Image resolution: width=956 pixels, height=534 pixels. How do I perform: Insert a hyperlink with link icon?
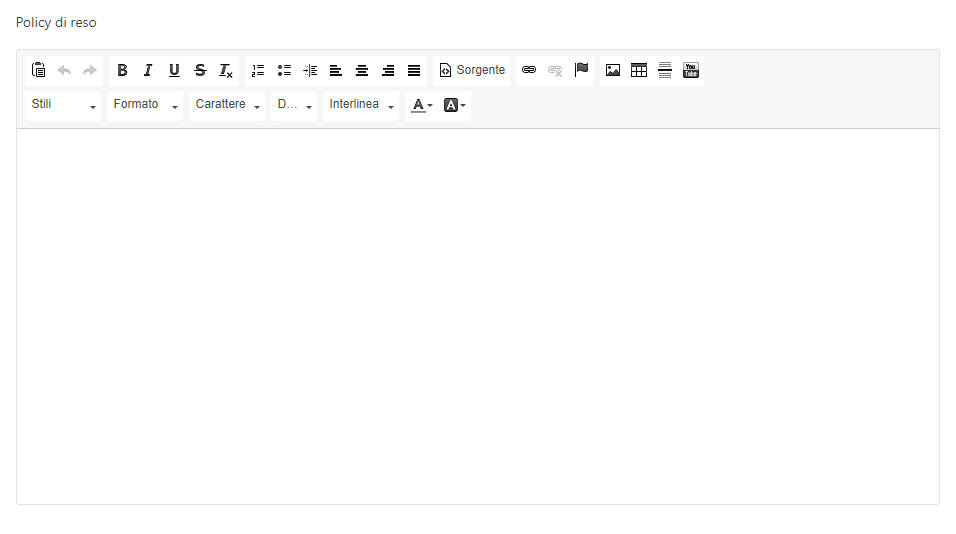(x=529, y=70)
